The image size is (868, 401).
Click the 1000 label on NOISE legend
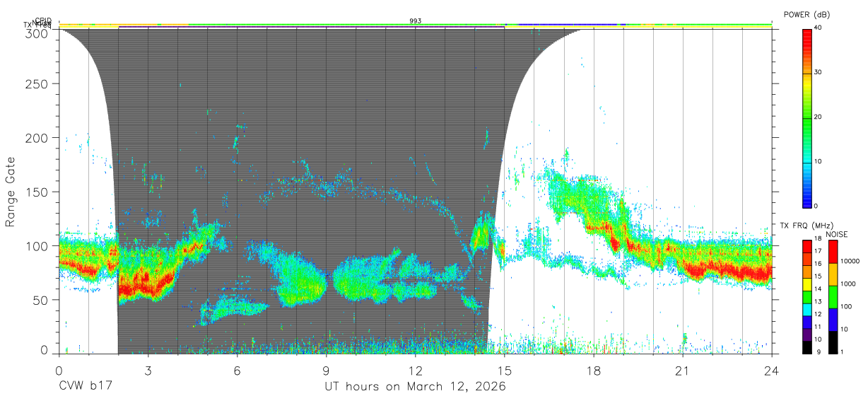(849, 284)
